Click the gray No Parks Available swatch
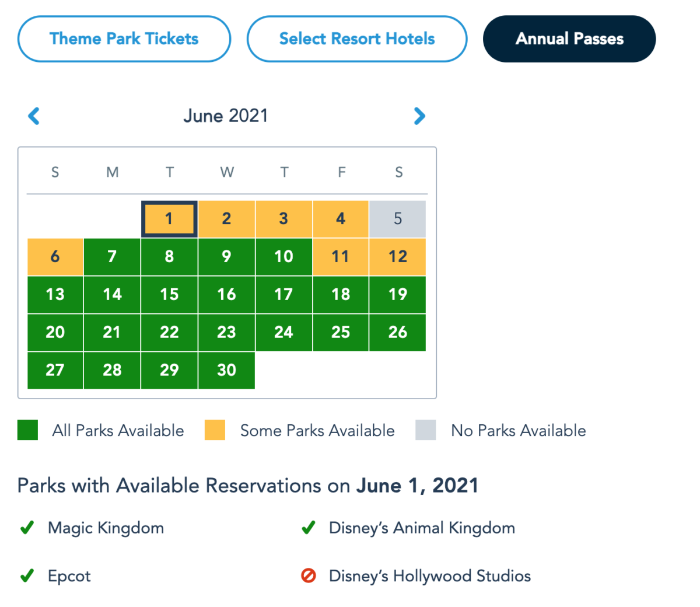Viewport: 700px width, 607px height. pos(426,430)
